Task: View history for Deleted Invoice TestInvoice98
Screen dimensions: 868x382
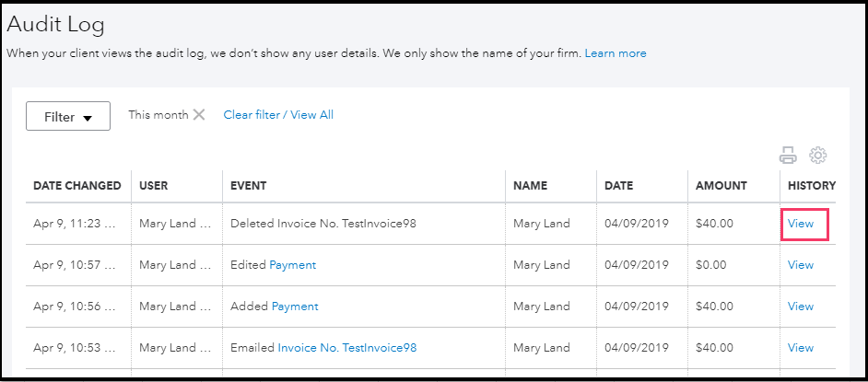Action: pos(801,223)
